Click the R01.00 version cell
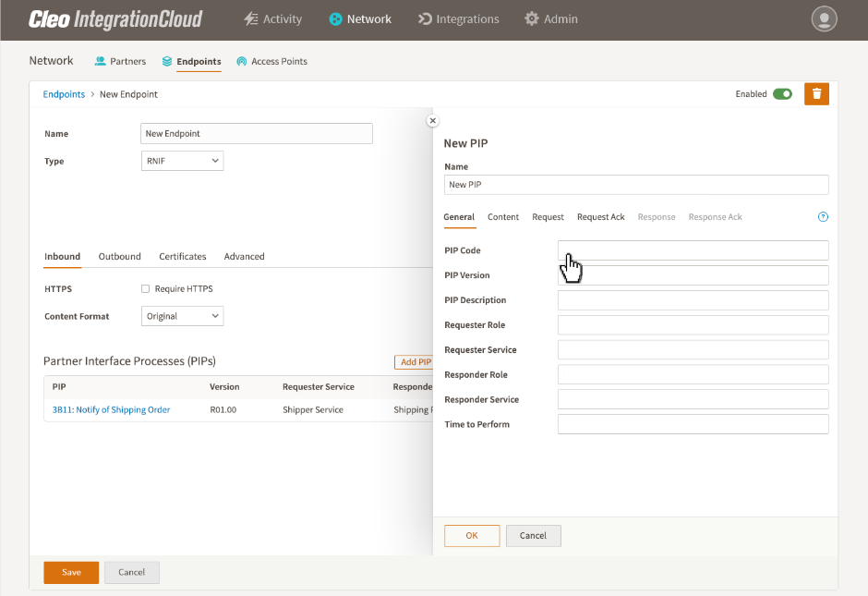The height and width of the screenshot is (596, 868). [223, 410]
